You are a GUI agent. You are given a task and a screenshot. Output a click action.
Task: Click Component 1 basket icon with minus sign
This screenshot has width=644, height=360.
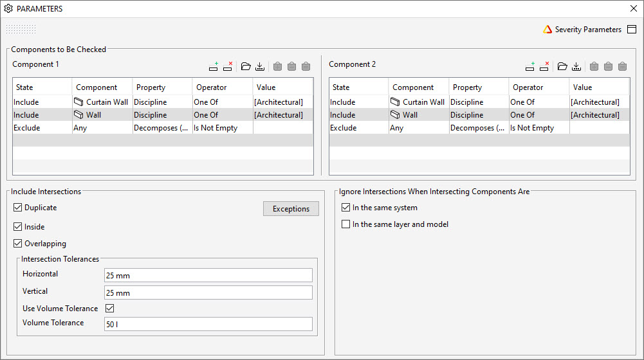291,66
